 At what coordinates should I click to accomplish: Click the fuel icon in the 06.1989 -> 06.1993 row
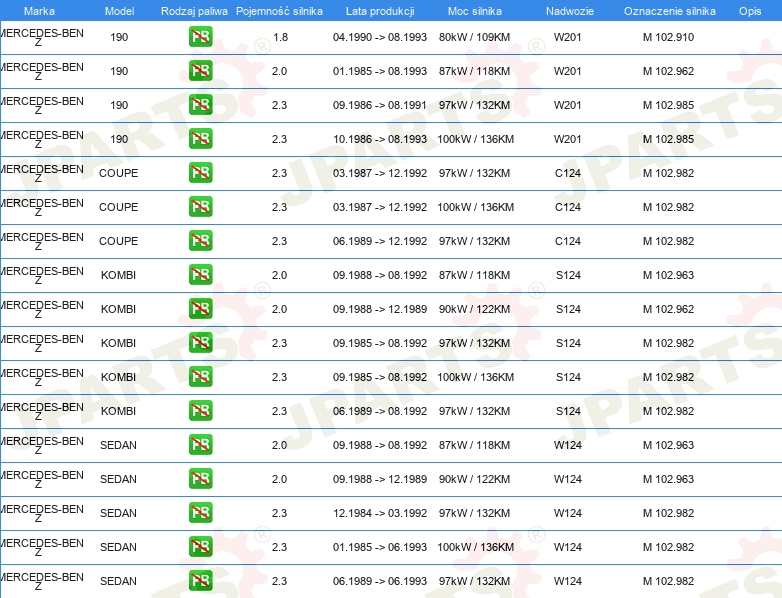200,581
